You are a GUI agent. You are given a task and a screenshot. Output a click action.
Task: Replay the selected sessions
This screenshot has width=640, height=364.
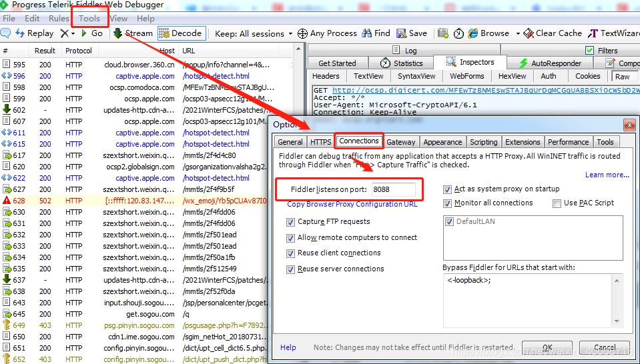point(34,33)
